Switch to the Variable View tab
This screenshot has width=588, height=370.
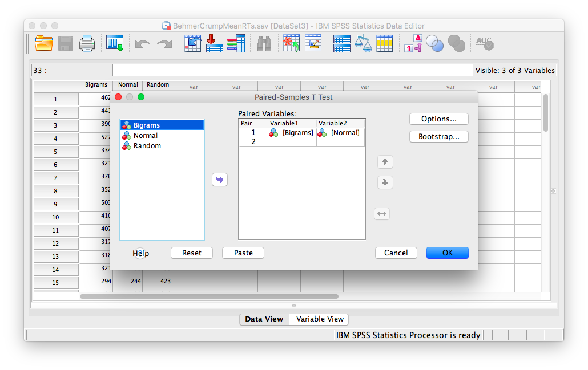coord(320,319)
